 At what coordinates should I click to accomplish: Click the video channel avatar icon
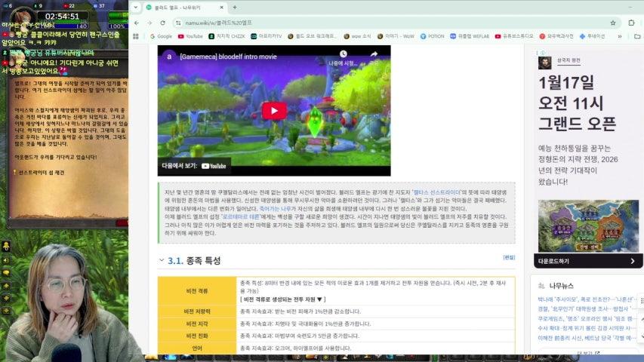[170, 57]
